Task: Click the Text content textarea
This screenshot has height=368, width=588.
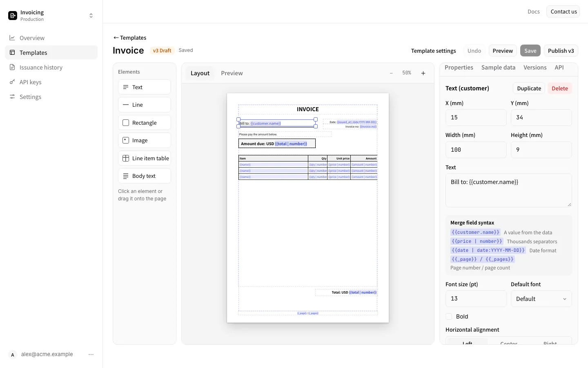Action: coord(509,191)
